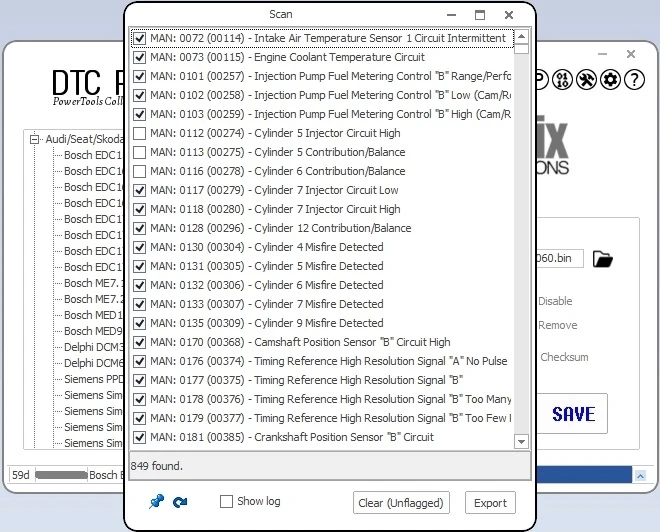Click scroll down arrow in Scan list

pos(522,442)
